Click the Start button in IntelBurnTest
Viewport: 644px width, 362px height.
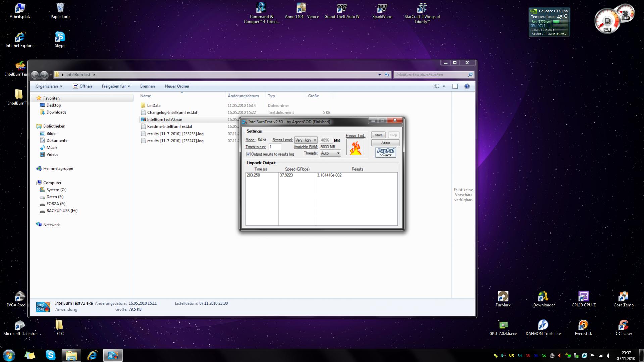pos(378,135)
